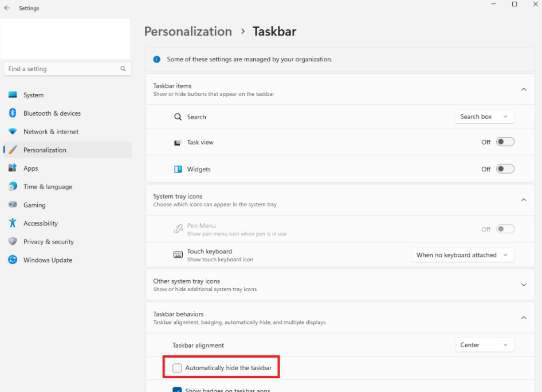The image size is (542, 392).
Task: Open Time & language category
Action: point(68,186)
